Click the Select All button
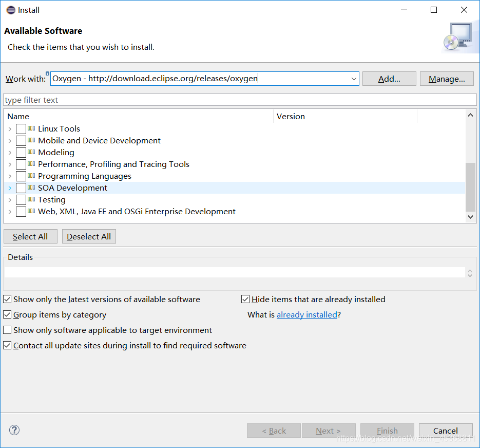480x448 pixels. click(x=30, y=236)
